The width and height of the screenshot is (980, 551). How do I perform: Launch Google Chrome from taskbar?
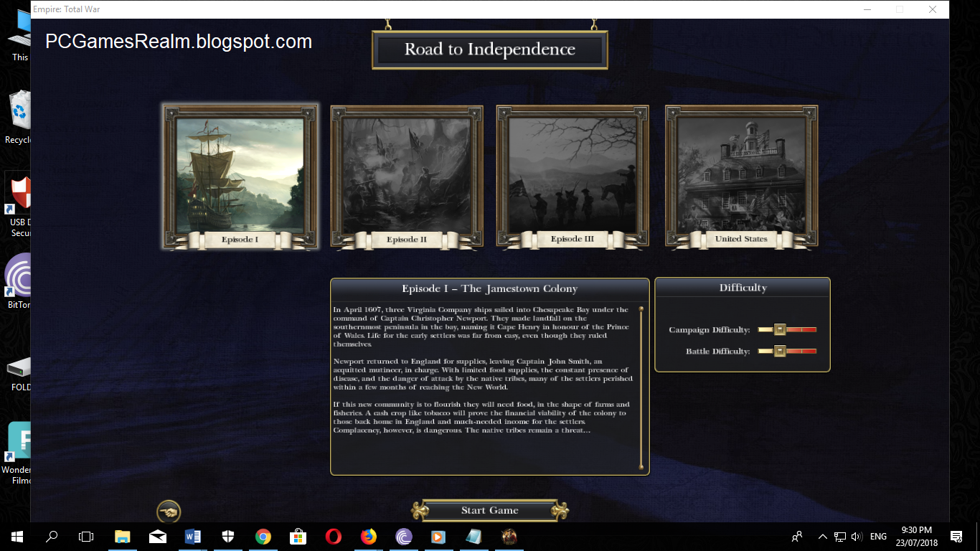[263, 537]
